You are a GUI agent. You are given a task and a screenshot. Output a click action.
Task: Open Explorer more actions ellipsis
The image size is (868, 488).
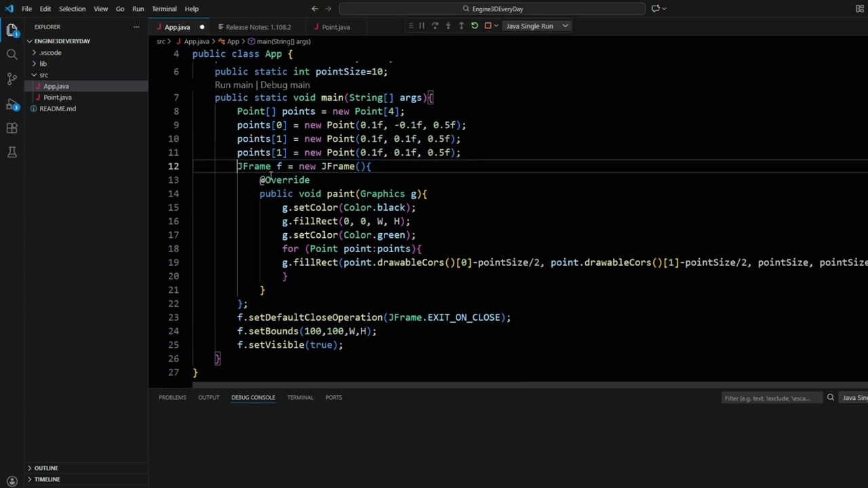[136, 27]
